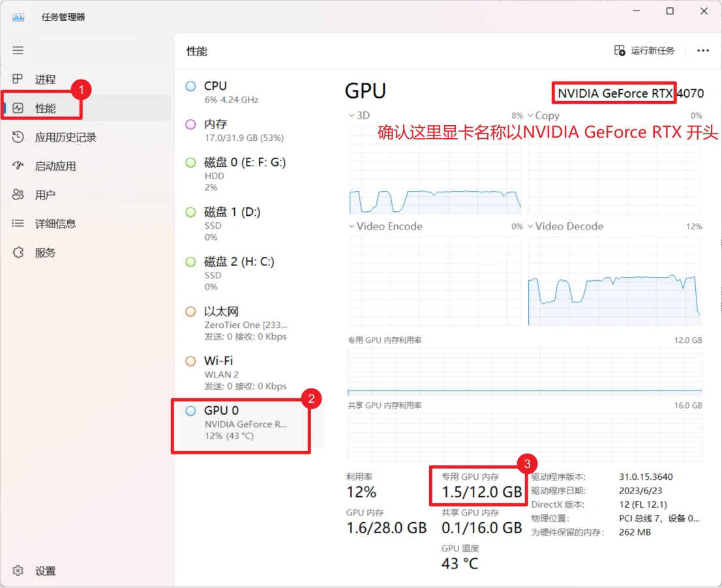The image size is (722, 588).
Task: Expand the Video Encode graph dropdown
Action: click(x=385, y=226)
